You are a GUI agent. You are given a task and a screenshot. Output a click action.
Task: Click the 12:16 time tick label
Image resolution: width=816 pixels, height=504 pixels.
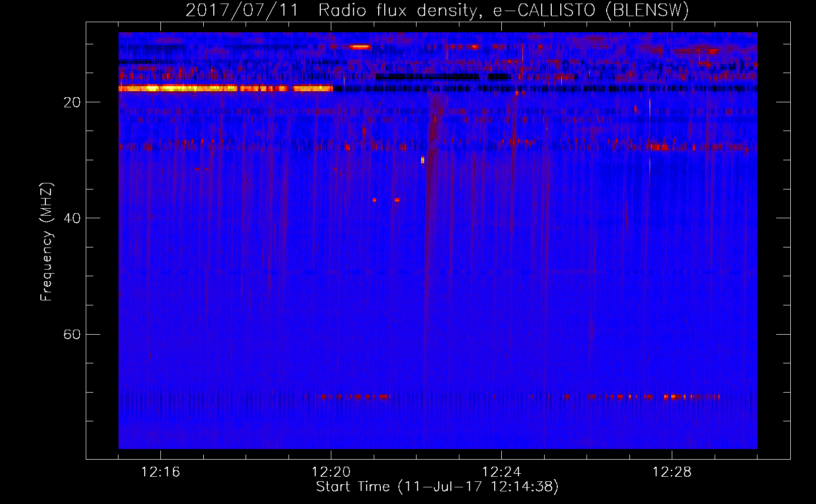(x=160, y=472)
